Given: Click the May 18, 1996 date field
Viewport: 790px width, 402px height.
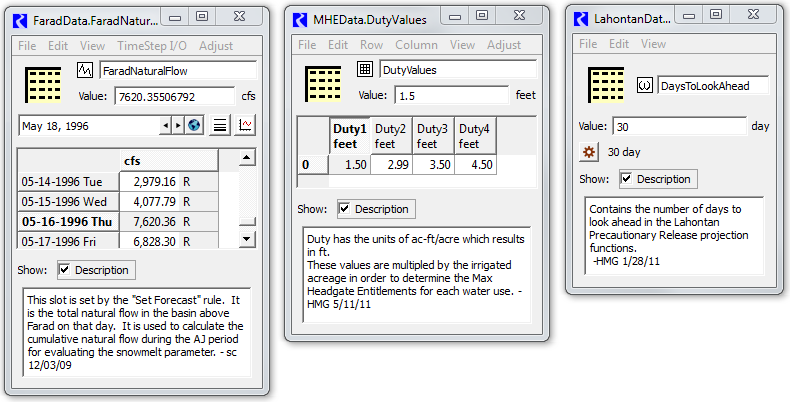Looking at the screenshot, I should (90, 126).
